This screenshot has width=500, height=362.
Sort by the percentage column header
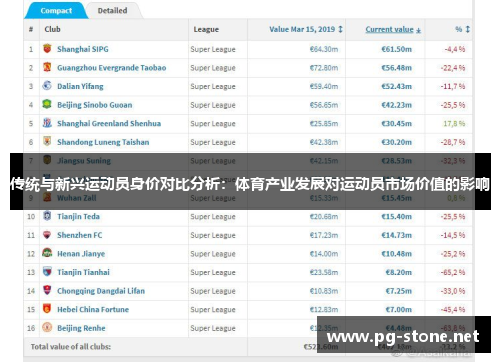(x=462, y=29)
